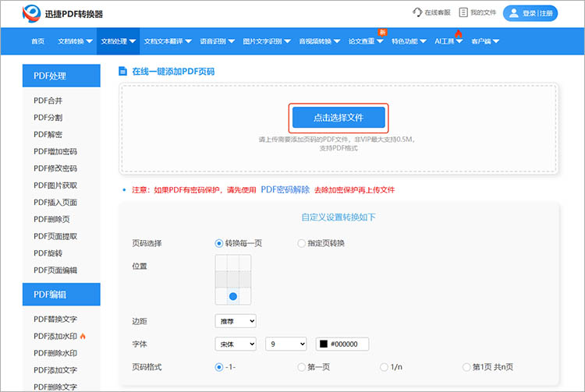Open PDF添加文字 in the sidebar

pyautogui.click(x=55, y=370)
